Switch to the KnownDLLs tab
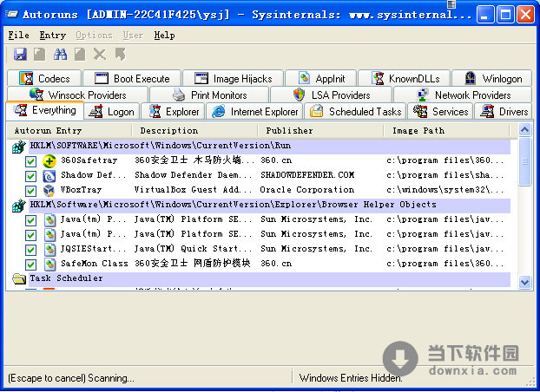This screenshot has height=392, width=540. coord(405,78)
